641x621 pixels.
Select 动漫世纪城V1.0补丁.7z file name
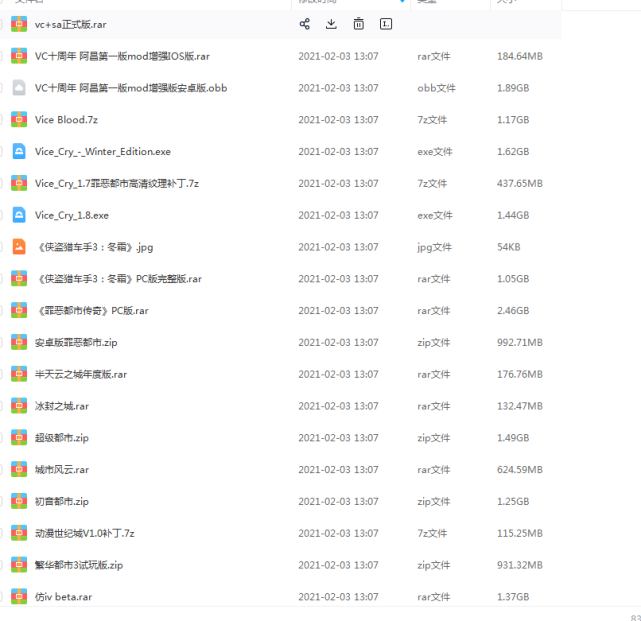click(x=85, y=534)
